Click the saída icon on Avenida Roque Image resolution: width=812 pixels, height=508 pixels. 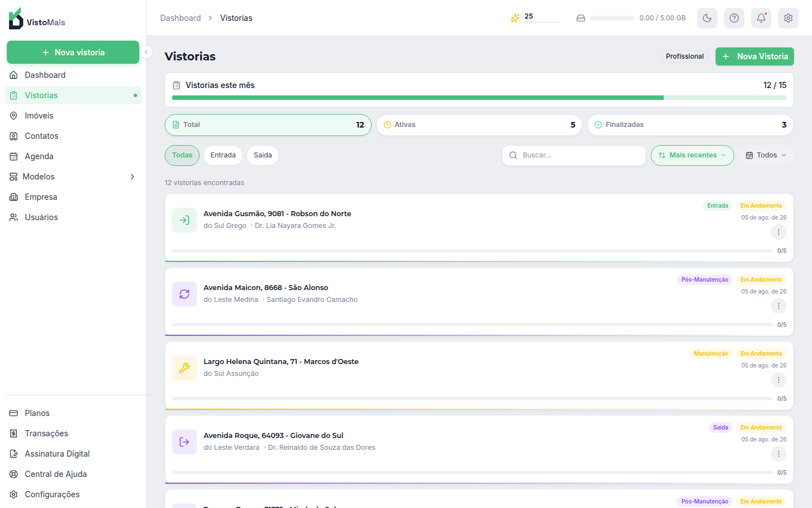pyautogui.click(x=184, y=442)
